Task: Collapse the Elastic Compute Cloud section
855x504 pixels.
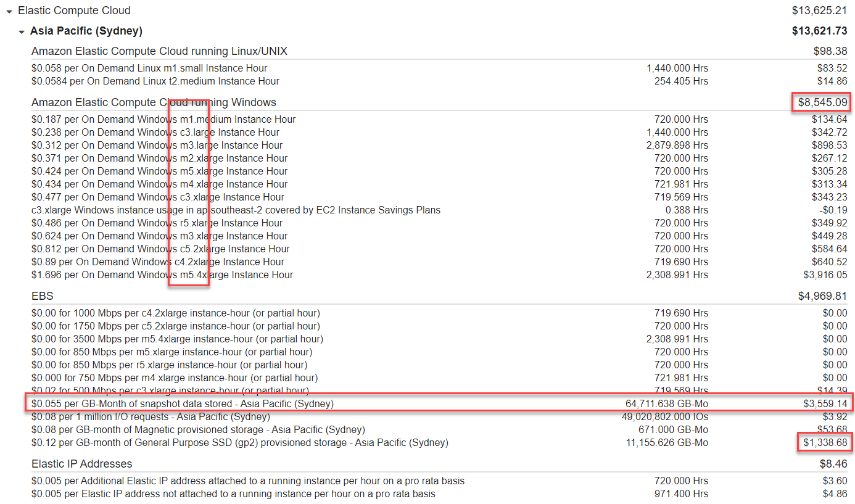Action: pos(9,12)
